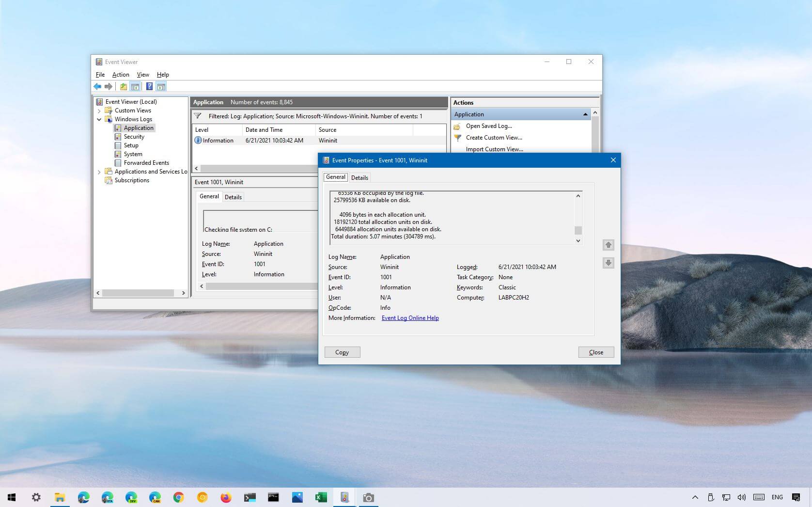
Task: Collapse the Windows Logs tree node
Action: pyautogui.click(x=99, y=119)
